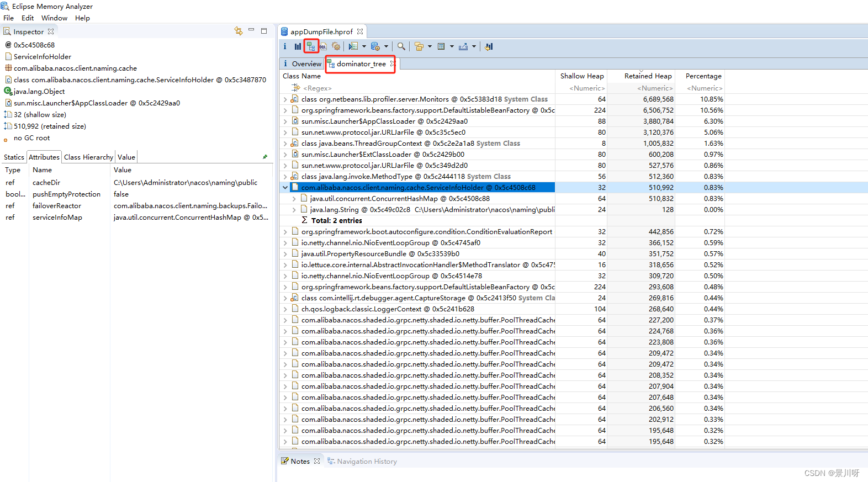Click the Group result by icon

(419, 47)
